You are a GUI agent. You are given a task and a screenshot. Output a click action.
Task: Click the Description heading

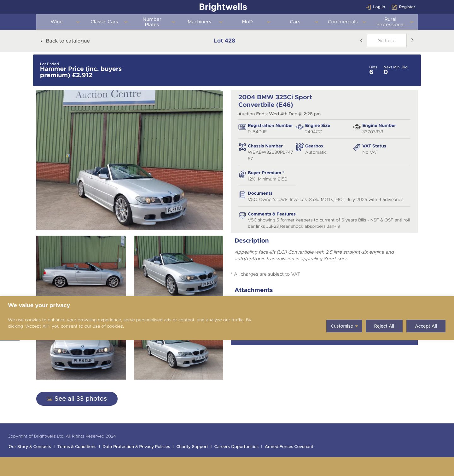coord(252,241)
